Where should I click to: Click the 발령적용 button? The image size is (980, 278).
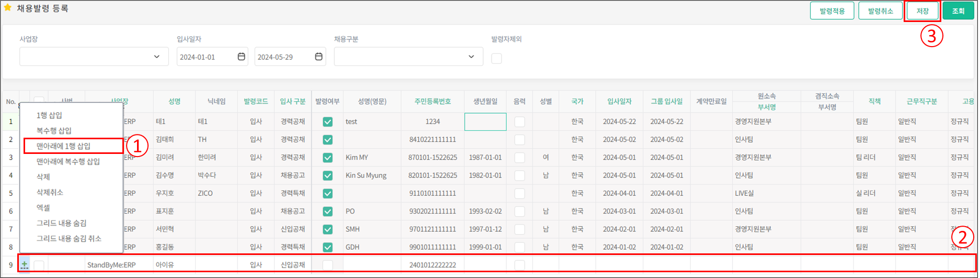tap(831, 11)
